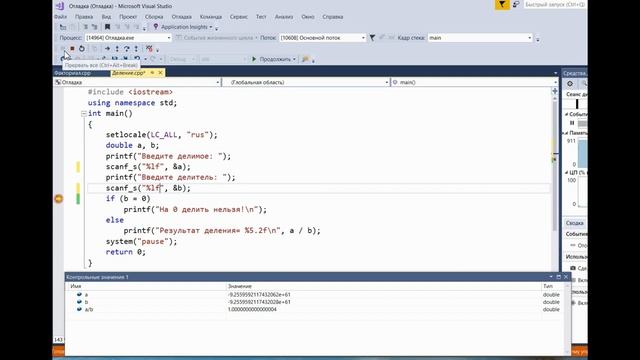Click the split editor plus icon
Viewport: 640px width, 360px height.
555,91
